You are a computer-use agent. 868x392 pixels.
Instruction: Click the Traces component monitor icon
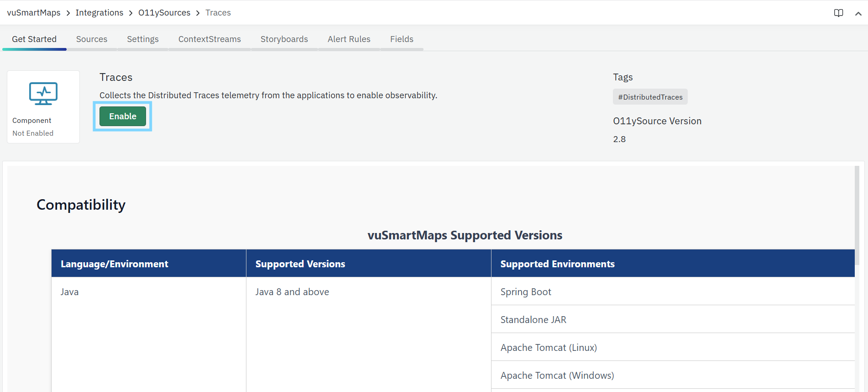43,94
